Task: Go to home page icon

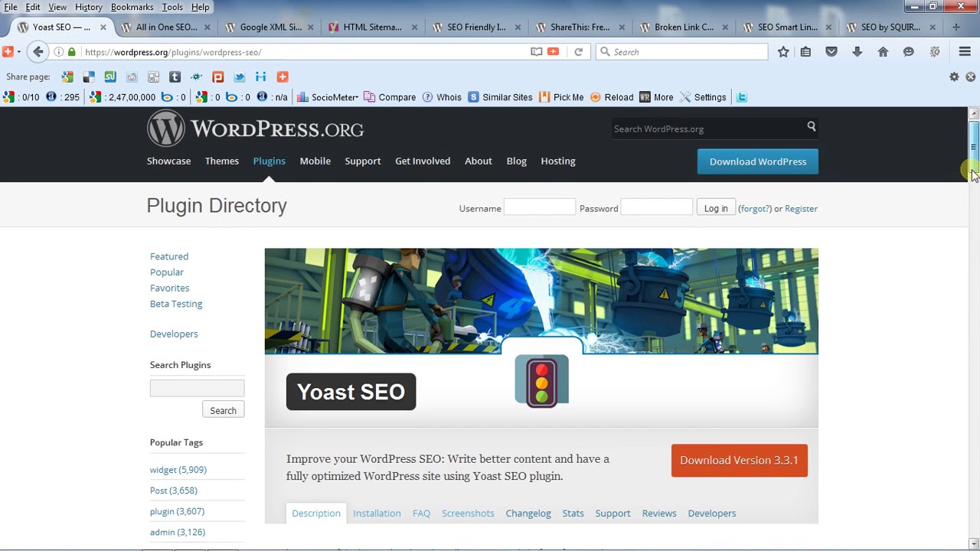Action: pyautogui.click(x=883, y=52)
